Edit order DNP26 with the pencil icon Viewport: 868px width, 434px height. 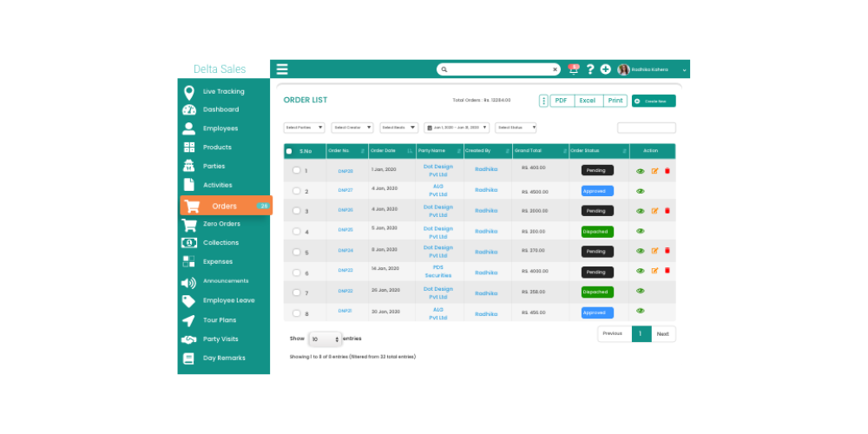[x=654, y=211]
